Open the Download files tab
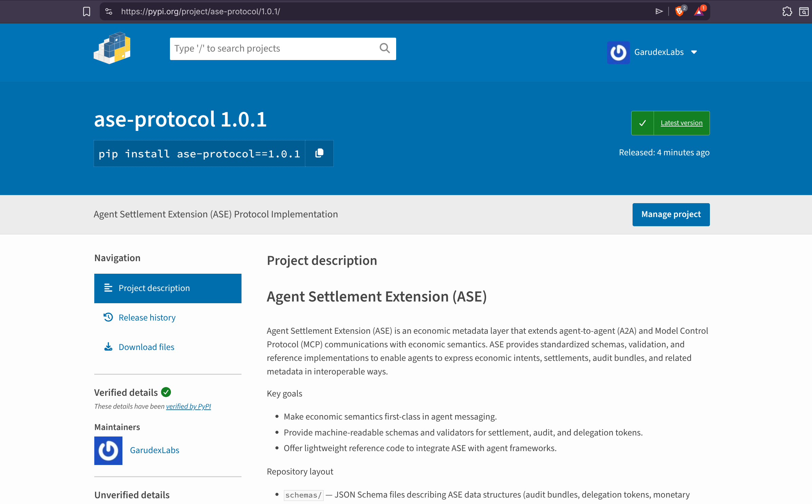The height and width of the screenshot is (504, 812). [146, 347]
